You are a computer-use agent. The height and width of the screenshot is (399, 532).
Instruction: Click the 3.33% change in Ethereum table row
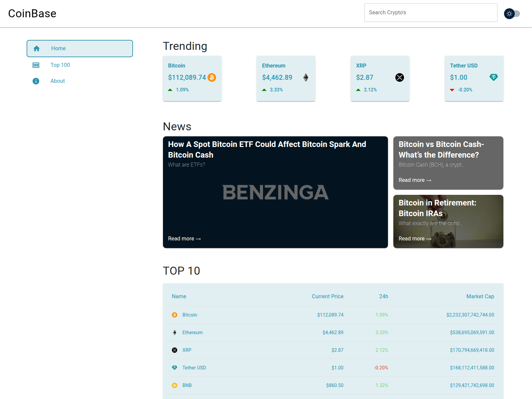382,332
